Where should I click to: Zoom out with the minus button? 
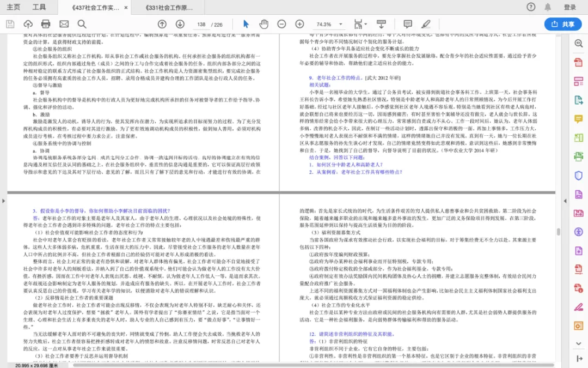pos(281,24)
